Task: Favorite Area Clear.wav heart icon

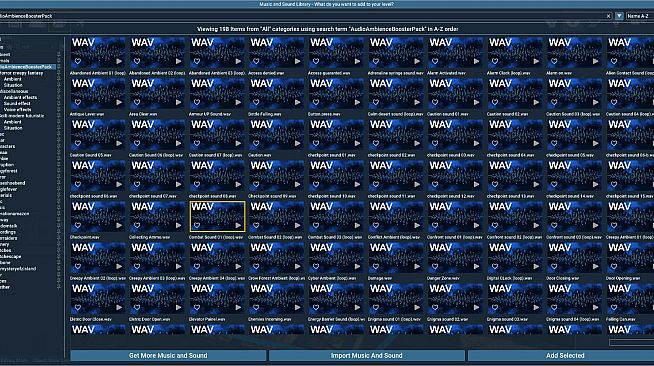Action: (137, 102)
